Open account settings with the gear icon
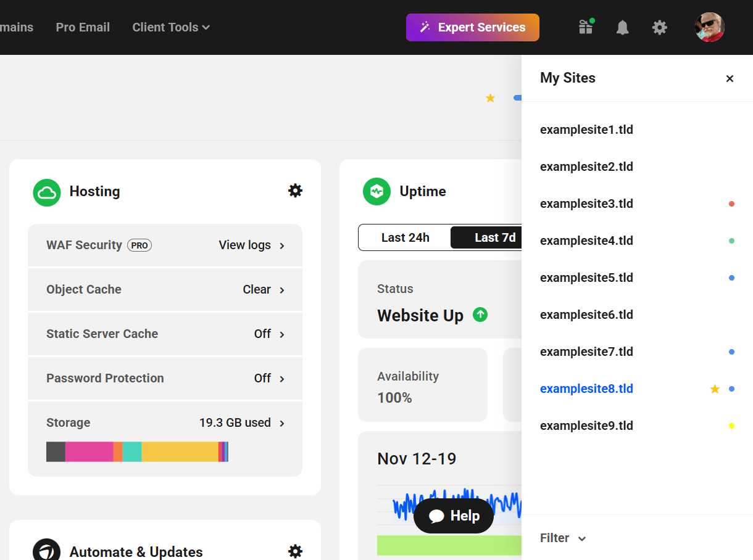The height and width of the screenshot is (560, 753). pyautogui.click(x=659, y=27)
